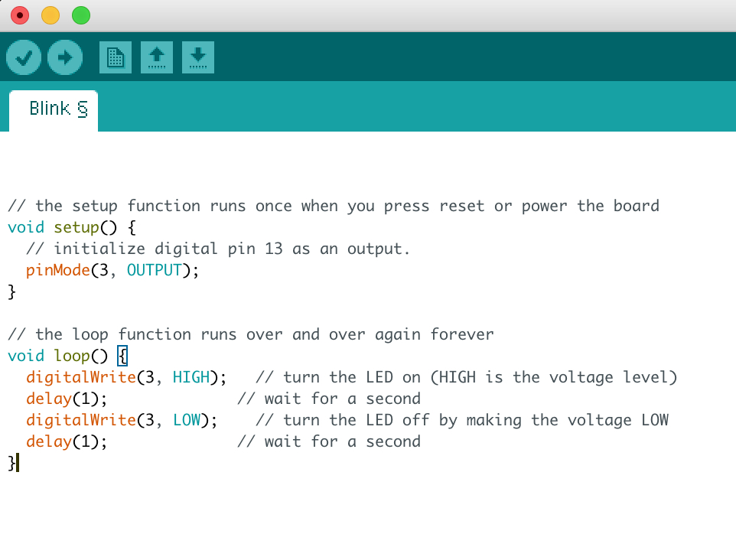
Task: Click the LOW keyword in digitalWrite
Action: 186,420
